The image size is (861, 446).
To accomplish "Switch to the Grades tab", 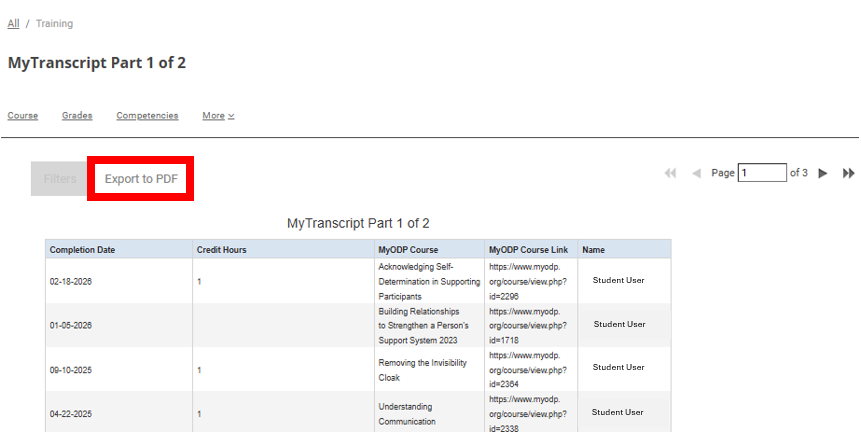I will click(77, 116).
